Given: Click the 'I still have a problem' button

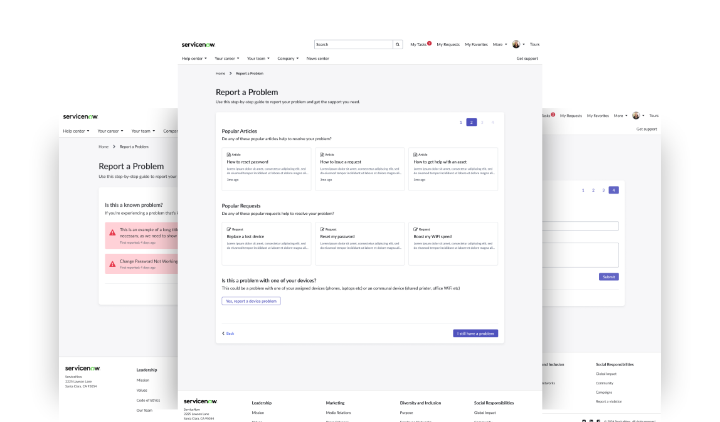Looking at the screenshot, I should [475, 333].
